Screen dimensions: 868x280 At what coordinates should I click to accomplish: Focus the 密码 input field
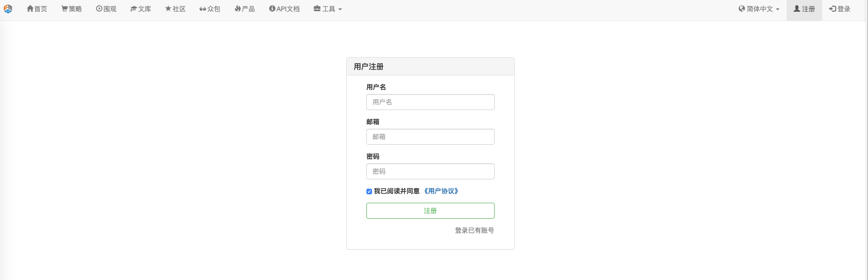point(430,171)
